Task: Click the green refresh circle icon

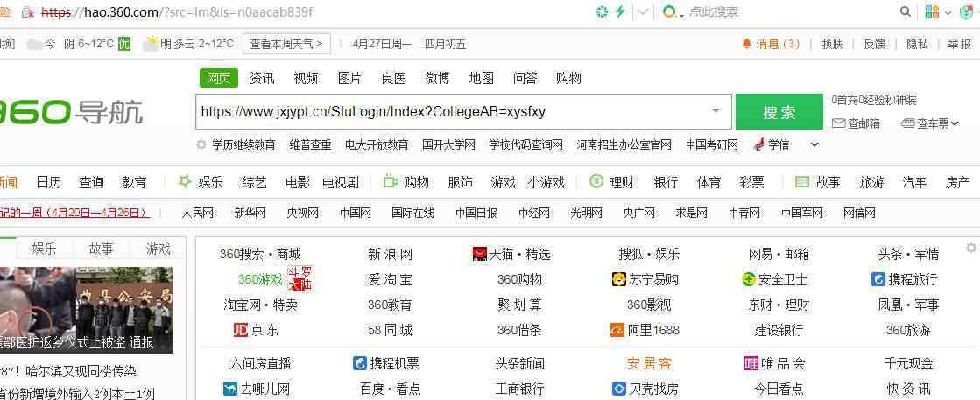Action: [x=602, y=12]
